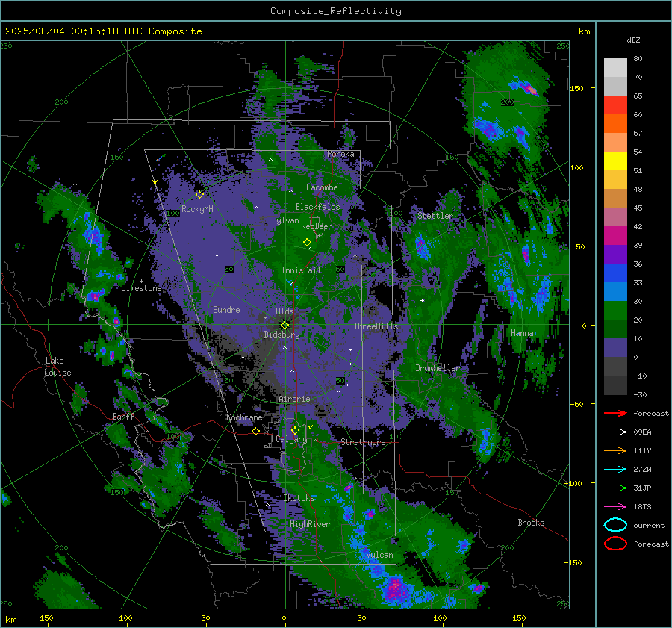Select the slate purple 0-10 dBZ swatch

(x=615, y=348)
